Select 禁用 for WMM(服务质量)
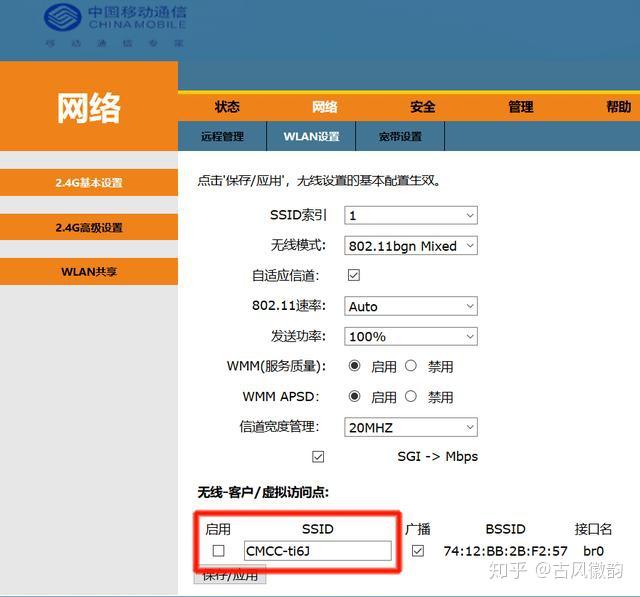This screenshot has height=597, width=640. point(411,366)
